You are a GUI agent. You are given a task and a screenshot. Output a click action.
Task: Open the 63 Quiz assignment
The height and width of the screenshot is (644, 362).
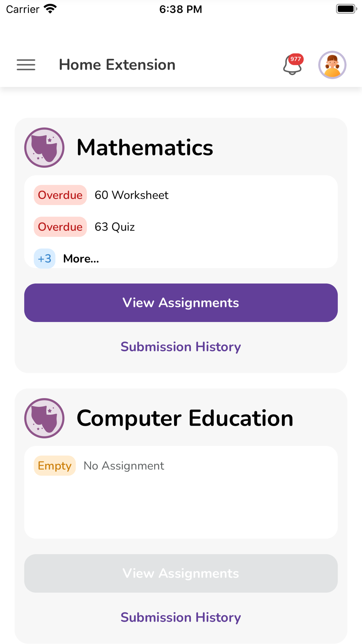click(x=115, y=227)
